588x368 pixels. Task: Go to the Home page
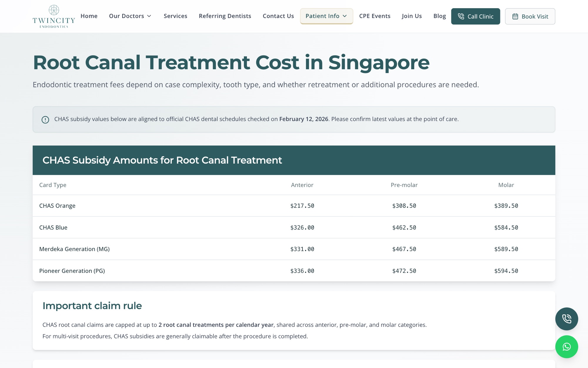tap(89, 16)
